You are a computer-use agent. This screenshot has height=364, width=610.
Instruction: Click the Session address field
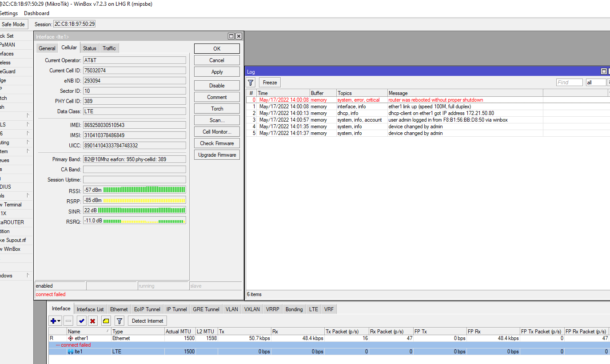tap(74, 24)
